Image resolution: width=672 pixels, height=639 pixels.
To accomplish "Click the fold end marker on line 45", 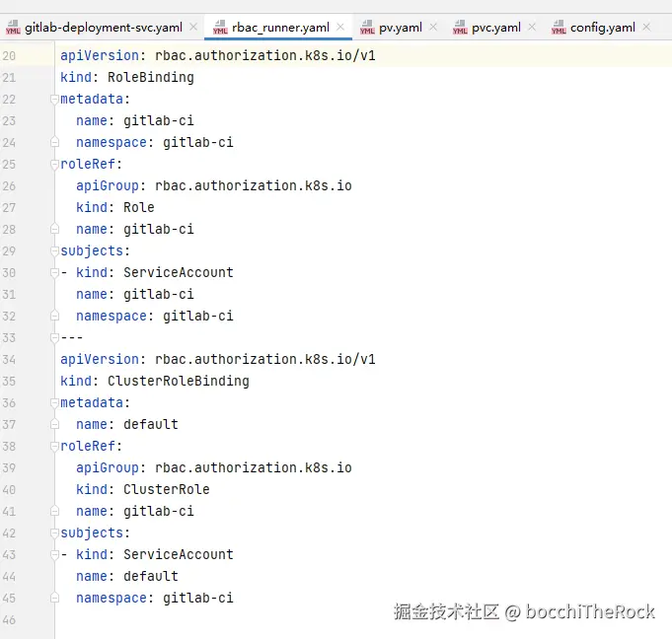I will [x=54, y=598].
